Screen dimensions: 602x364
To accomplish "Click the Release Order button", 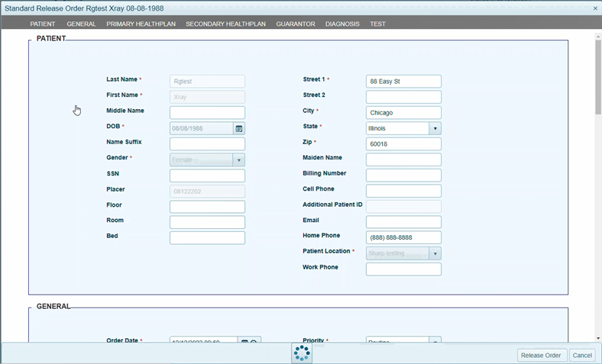I will (541, 355).
